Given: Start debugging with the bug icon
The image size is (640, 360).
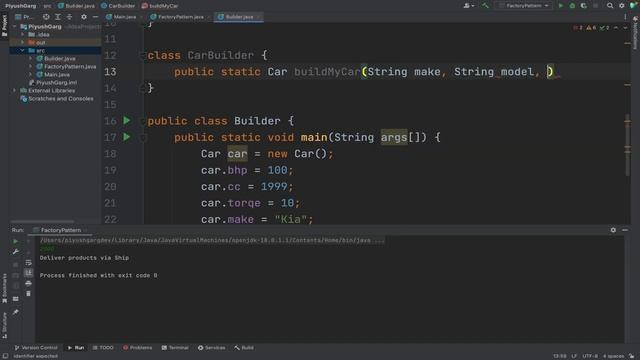Looking at the screenshot, I should (572, 6).
